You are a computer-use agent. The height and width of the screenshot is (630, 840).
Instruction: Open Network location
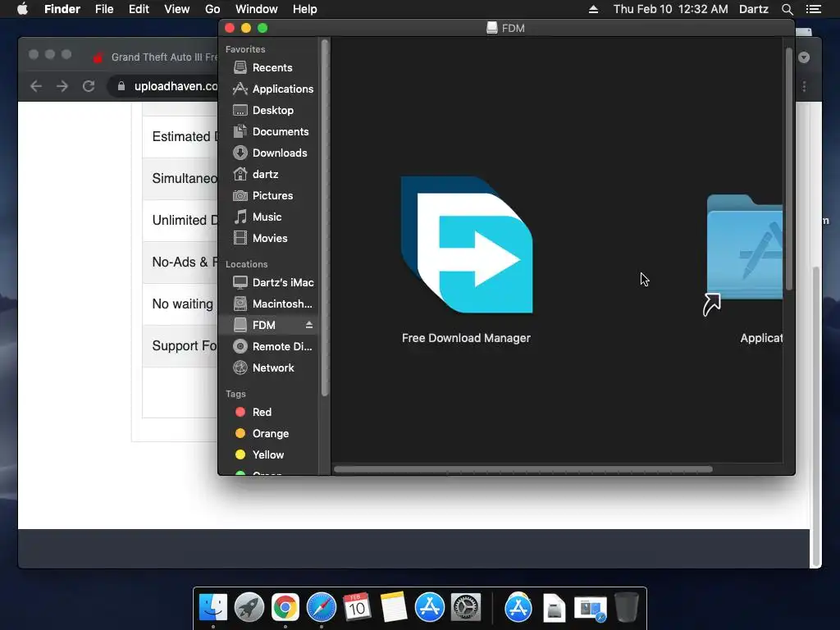point(263,368)
